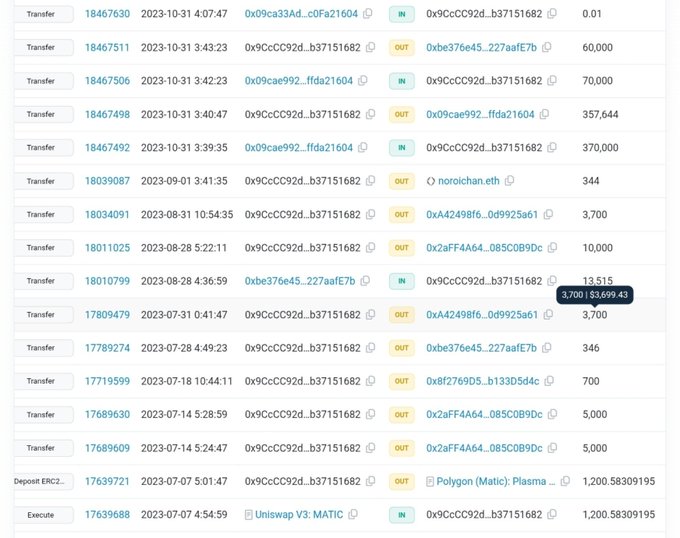
Task: Copy recipient 0xbe376e45...227aafE7b in block 17789274 row
Action: pos(546,348)
